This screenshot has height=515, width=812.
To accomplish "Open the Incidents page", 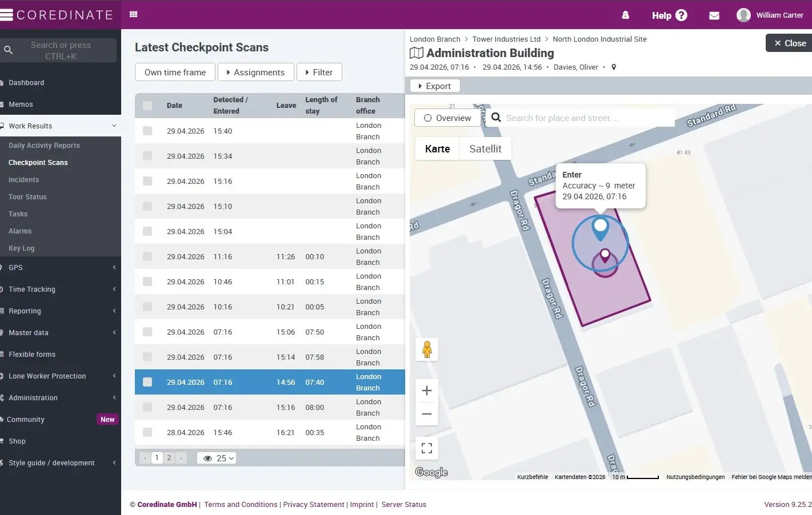I will (x=24, y=180).
